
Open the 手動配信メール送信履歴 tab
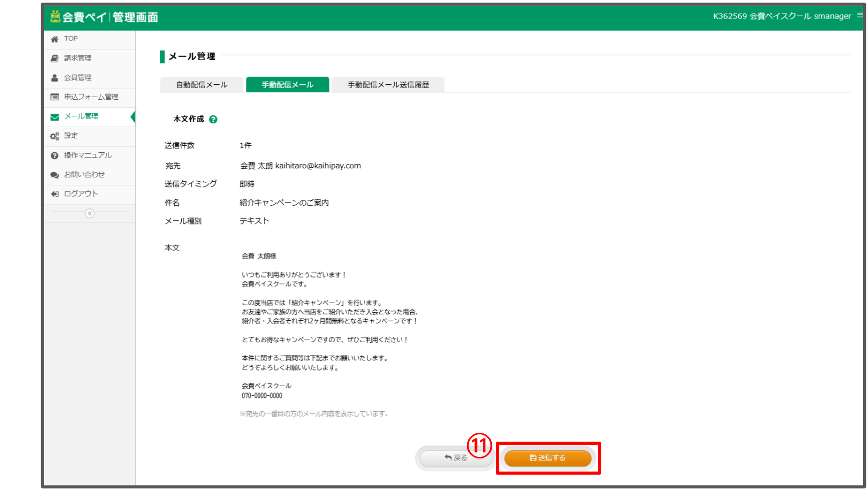(389, 84)
